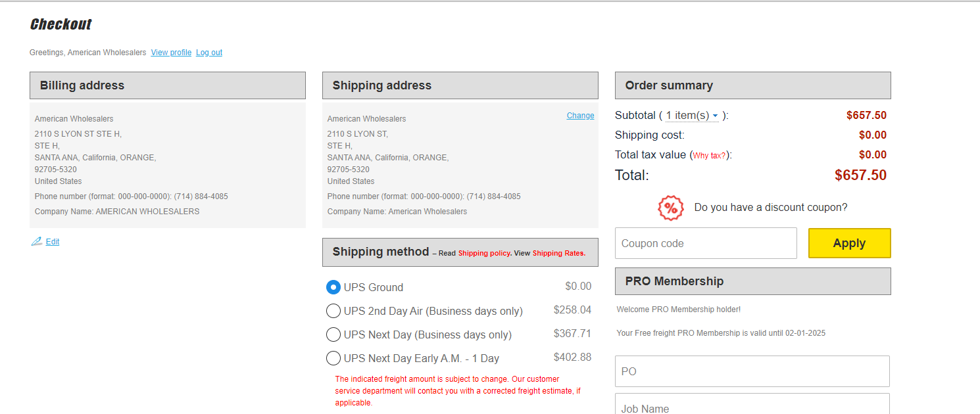Open the Shipping policy link
The height and width of the screenshot is (414, 980).
coord(484,253)
